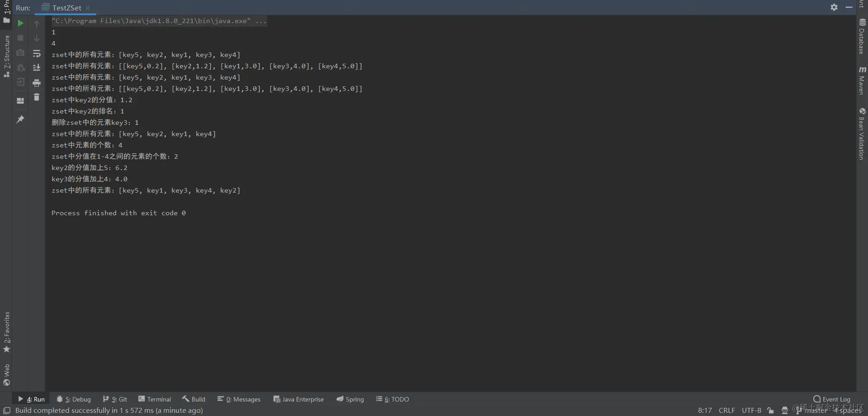The image size is (868, 416).
Task: Open the Maven tool window
Action: [862, 80]
